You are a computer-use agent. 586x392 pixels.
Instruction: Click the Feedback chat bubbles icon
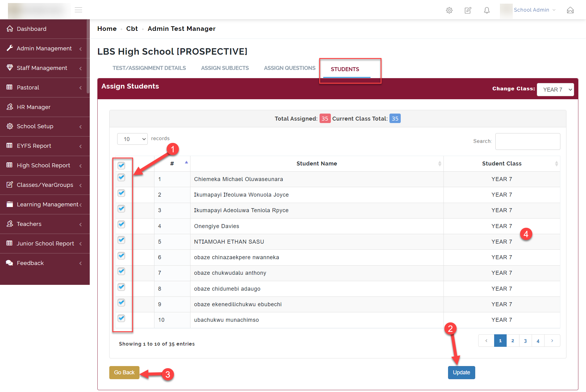coord(9,263)
